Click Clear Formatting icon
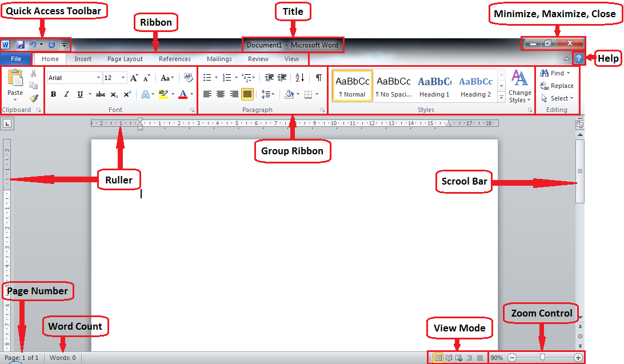Image resolution: width=624 pixels, height=364 pixels. pyautogui.click(x=188, y=78)
